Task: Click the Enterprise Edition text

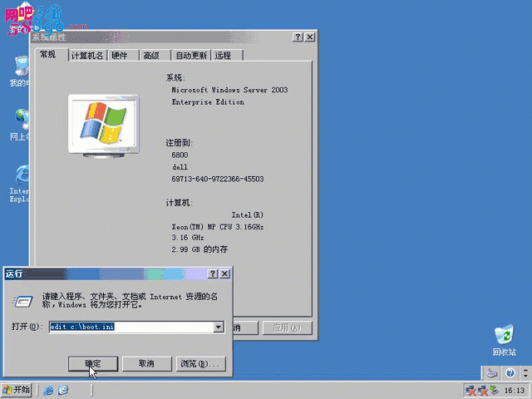Action: 208,102
